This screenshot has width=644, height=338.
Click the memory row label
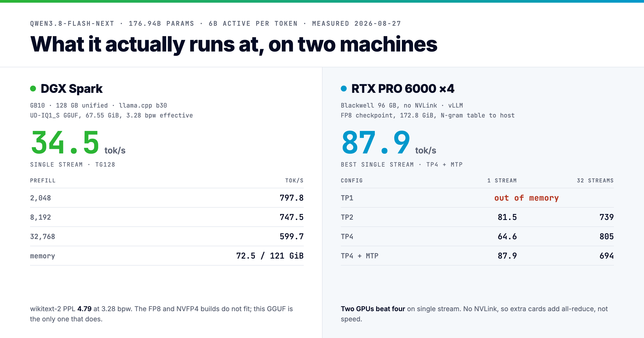(x=42, y=256)
